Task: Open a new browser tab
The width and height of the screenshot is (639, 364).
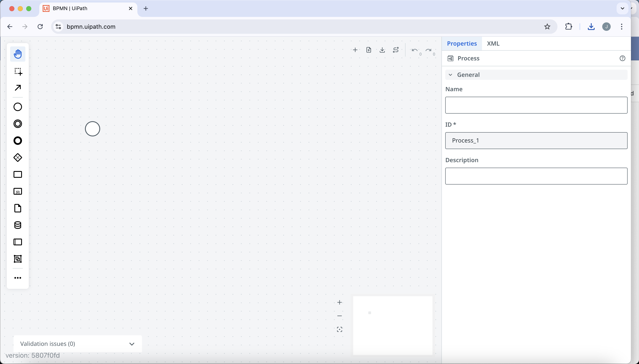Action: click(146, 8)
